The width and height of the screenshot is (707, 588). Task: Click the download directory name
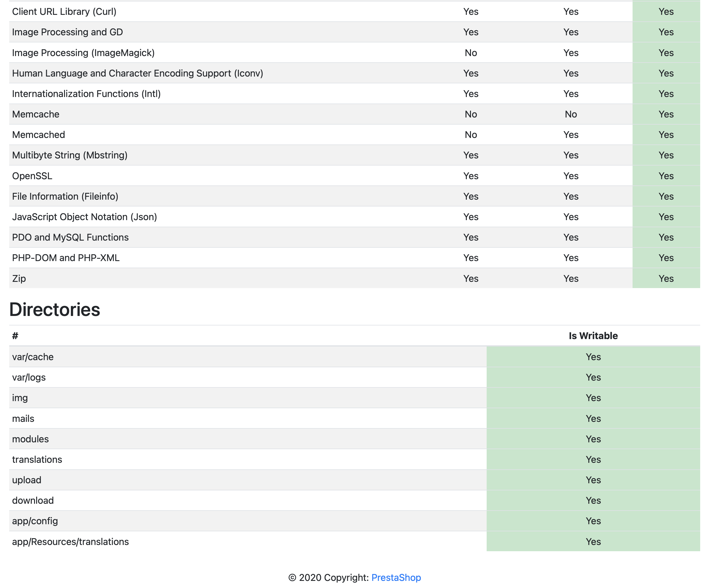[x=33, y=500]
